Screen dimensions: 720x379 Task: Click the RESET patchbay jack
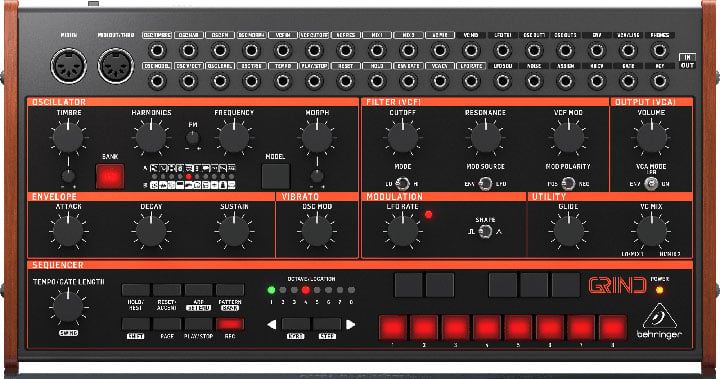tap(345, 81)
